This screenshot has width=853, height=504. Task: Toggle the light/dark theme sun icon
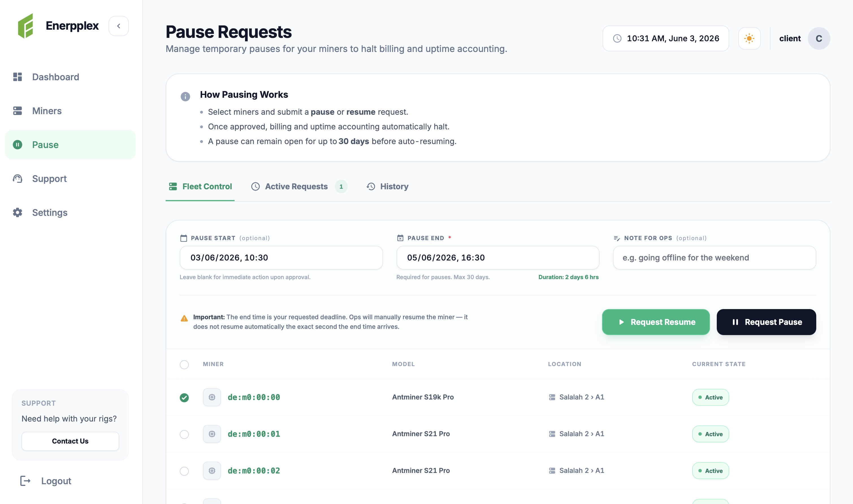click(749, 38)
